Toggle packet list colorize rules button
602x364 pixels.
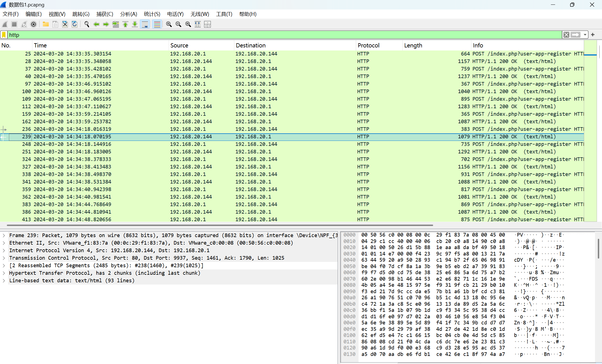click(x=157, y=25)
